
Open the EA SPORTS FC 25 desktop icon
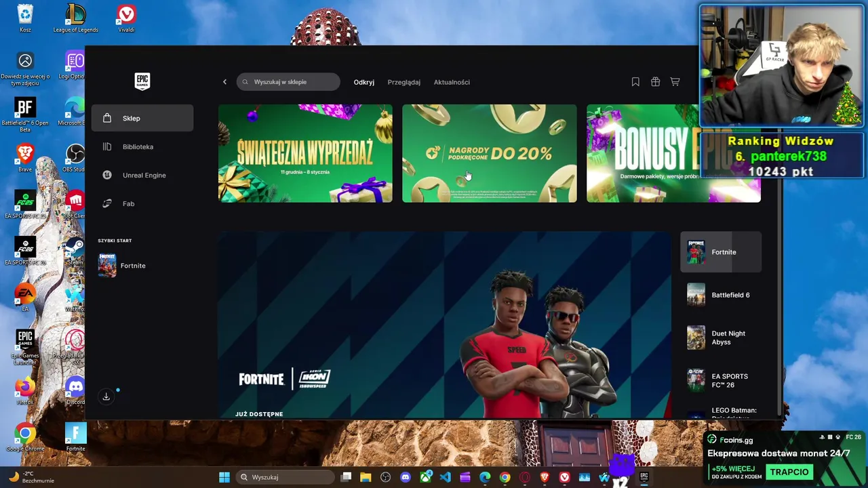(25, 203)
